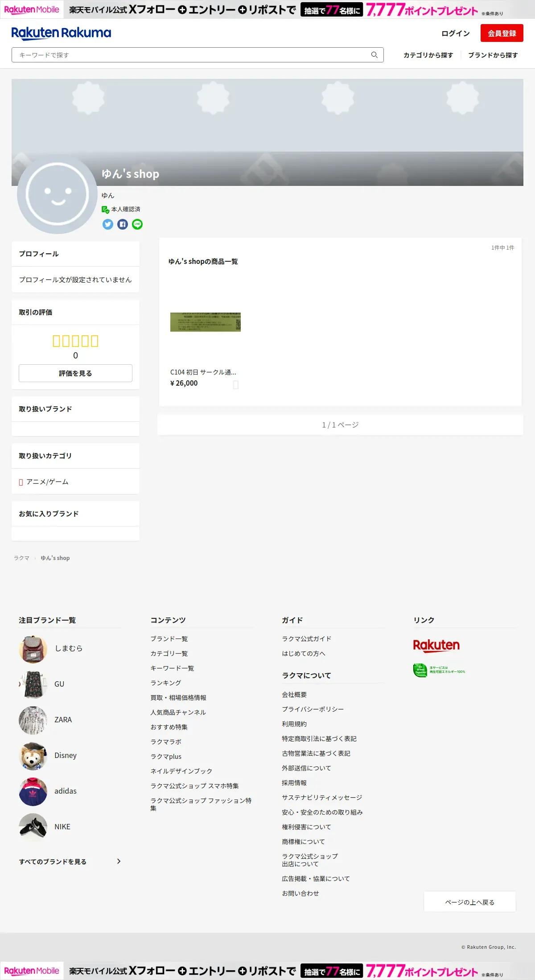Open 商標権について link
The image size is (535, 980).
pos(304,842)
